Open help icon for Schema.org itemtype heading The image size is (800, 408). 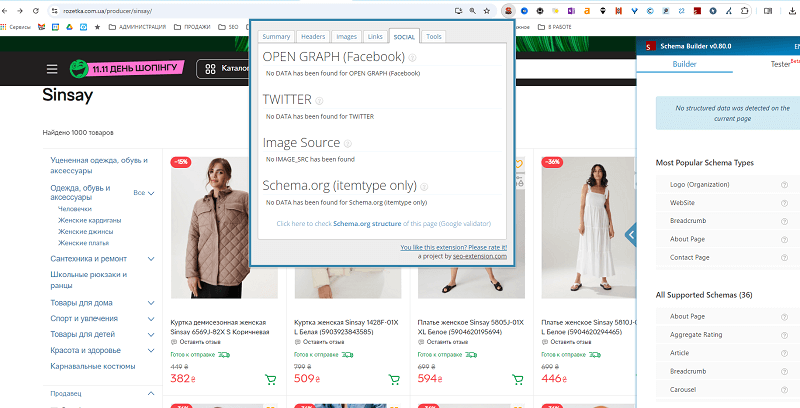pyautogui.click(x=424, y=187)
